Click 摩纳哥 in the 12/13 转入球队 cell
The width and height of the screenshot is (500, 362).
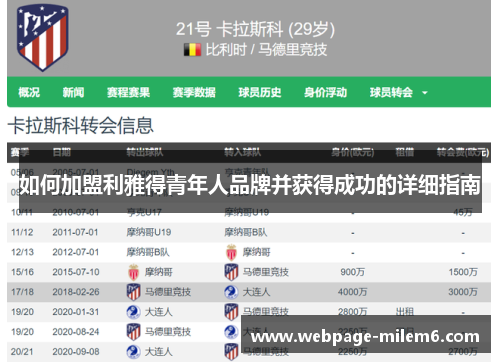pyautogui.click(x=256, y=252)
